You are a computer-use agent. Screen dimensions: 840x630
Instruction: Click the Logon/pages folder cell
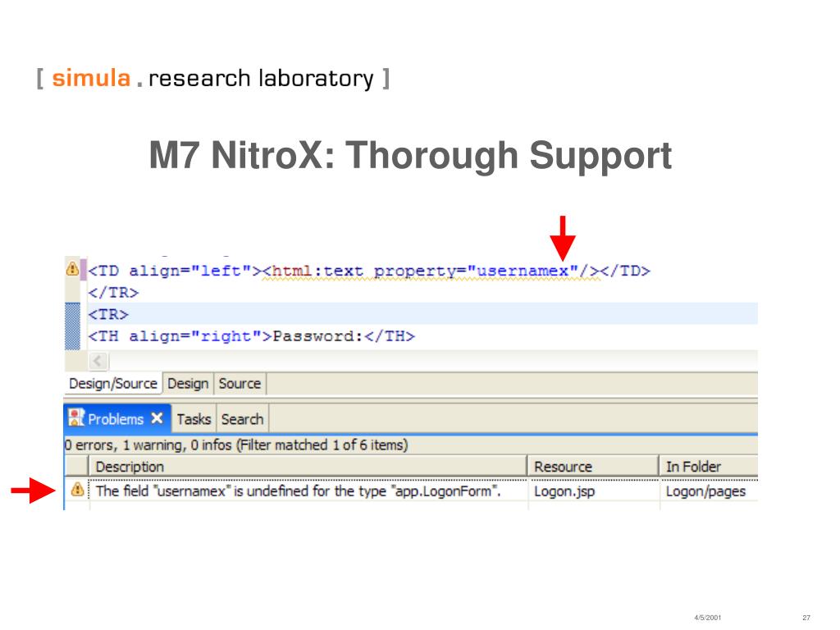[705, 491]
